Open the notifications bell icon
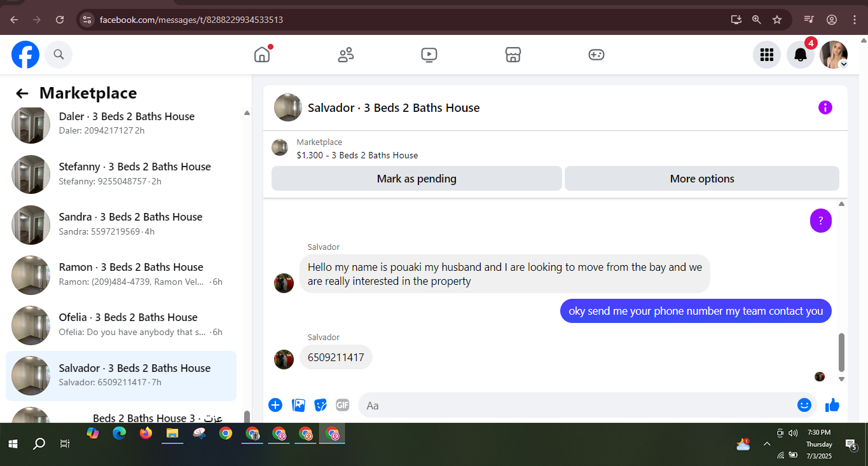 coord(801,55)
